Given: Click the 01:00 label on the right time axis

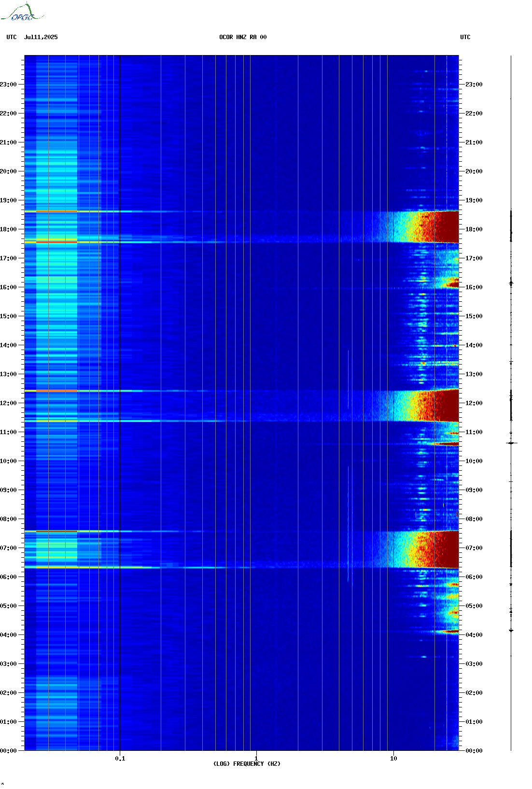Looking at the screenshot, I should (x=474, y=722).
